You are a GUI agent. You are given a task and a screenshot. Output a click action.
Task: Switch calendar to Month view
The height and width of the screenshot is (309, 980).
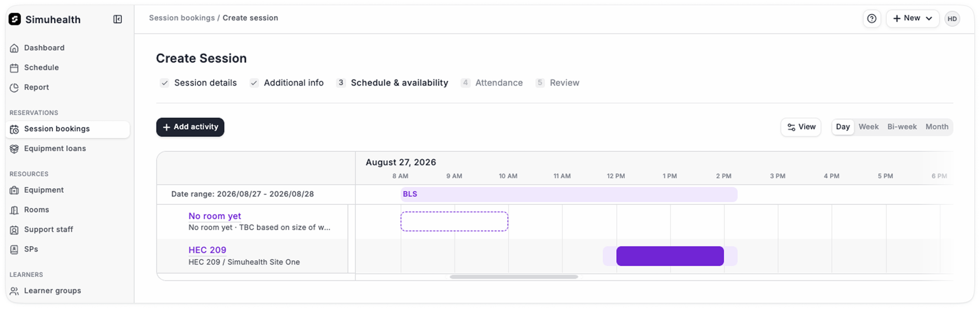pos(936,127)
